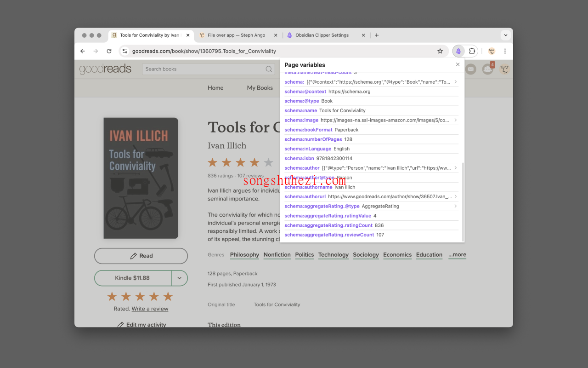Click schema:aggregateRating.reviewCount key

[x=329, y=235]
